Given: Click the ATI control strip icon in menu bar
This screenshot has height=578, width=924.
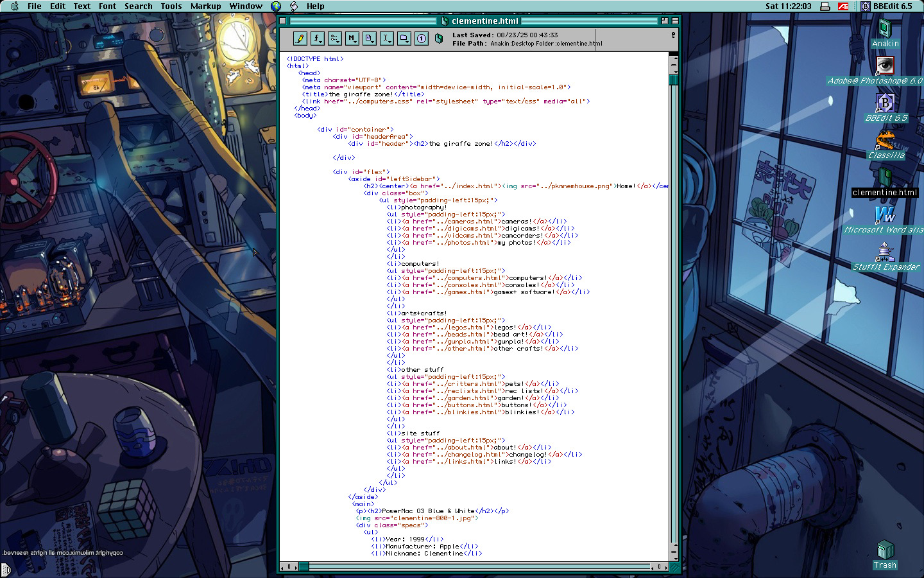Looking at the screenshot, I should (x=843, y=6).
